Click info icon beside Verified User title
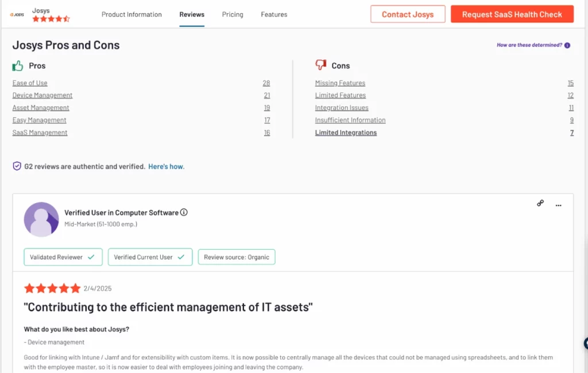This screenshot has height=373, width=588. [x=184, y=212]
